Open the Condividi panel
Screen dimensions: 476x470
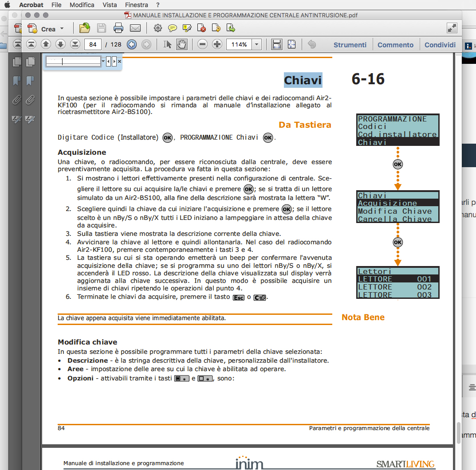point(440,45)
